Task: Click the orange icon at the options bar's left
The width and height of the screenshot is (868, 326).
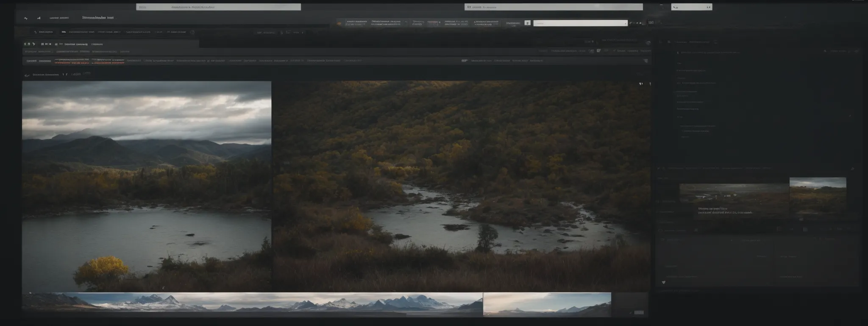Action: point(339,24)
